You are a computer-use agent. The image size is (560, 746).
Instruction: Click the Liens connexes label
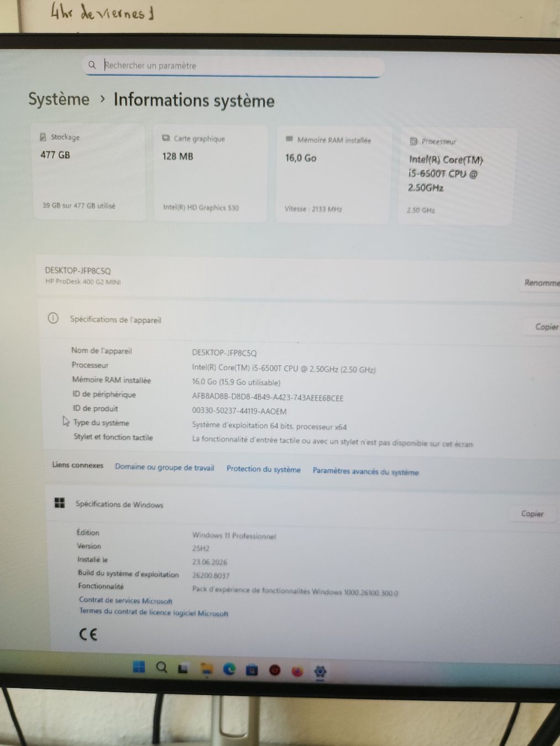(x=78, y=465)
